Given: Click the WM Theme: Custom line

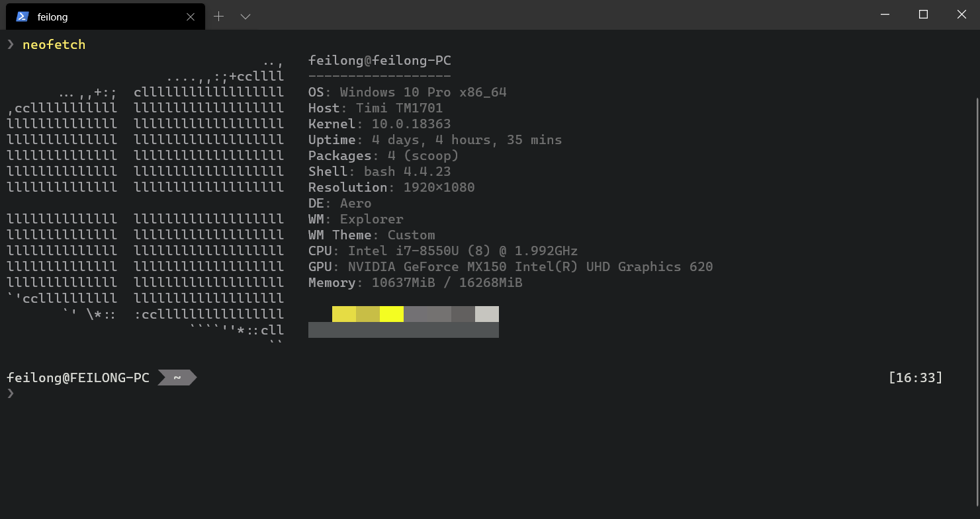Looking at the screenshot, I should (372, 235).
